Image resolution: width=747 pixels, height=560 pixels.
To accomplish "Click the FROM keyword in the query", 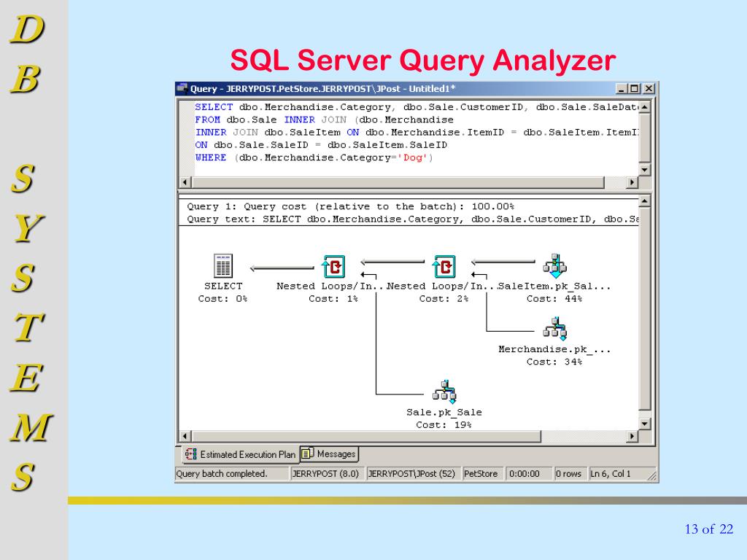I will coord(208,120).
